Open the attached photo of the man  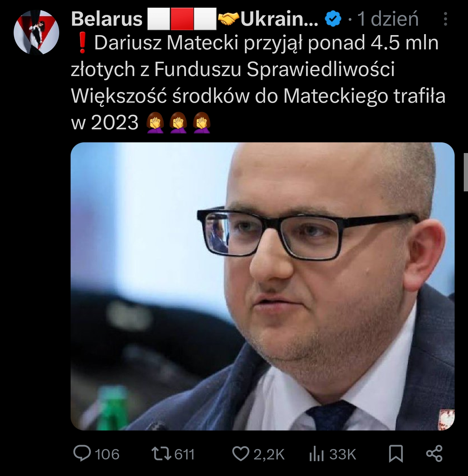[262, 286]
